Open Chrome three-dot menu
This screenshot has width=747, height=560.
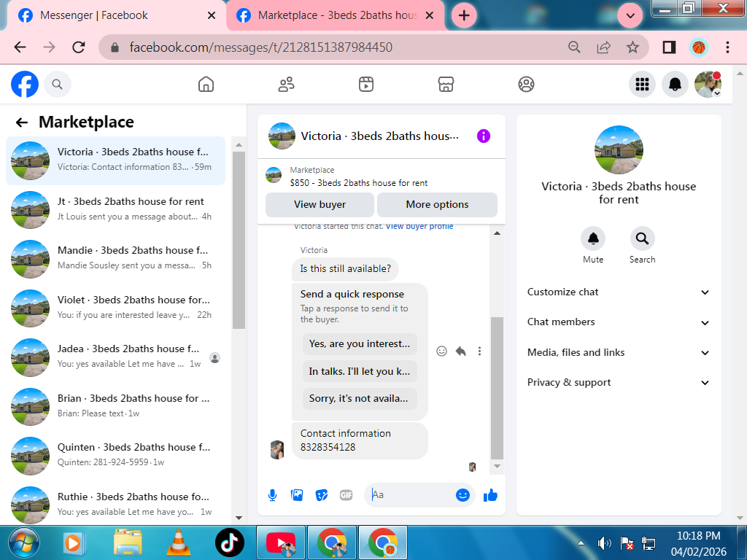click(727, 47)
